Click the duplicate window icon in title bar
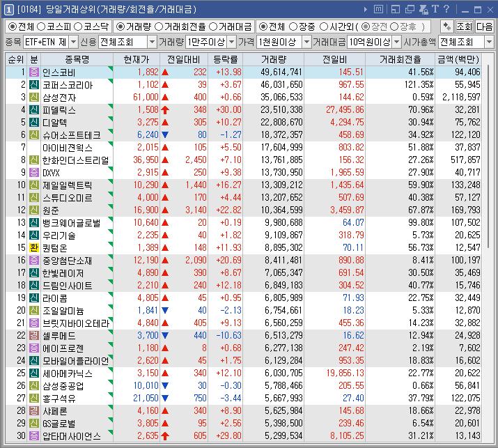 [410, 10]
